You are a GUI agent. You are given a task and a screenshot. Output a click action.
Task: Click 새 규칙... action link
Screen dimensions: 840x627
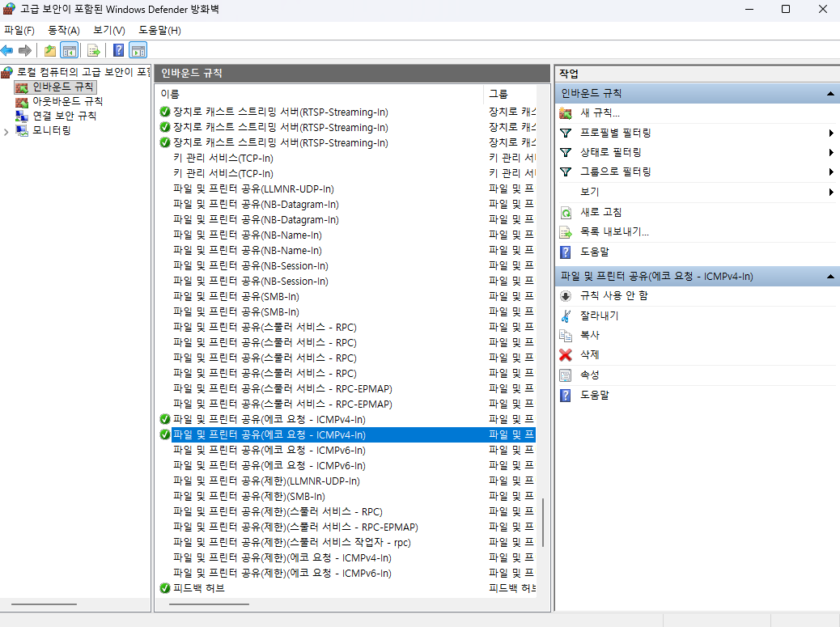(600, 113)
